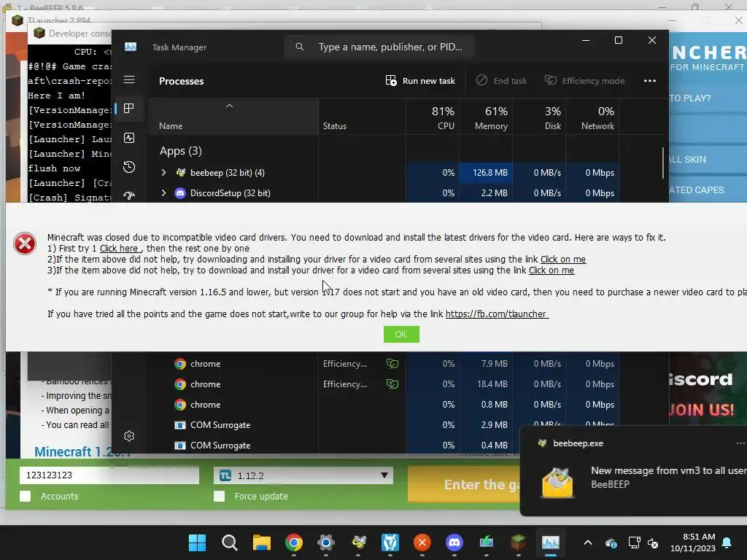Open the beebeep.exe new message notification
747x560 pixels.
(634, 471)
